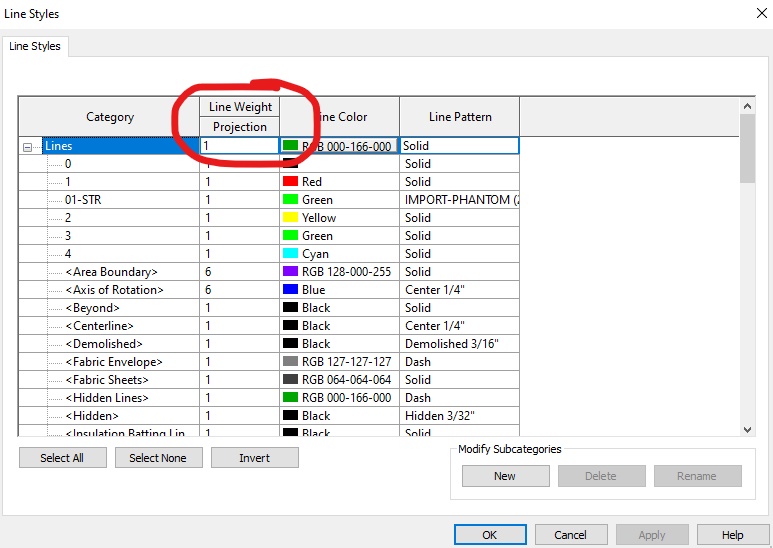Click the Red color swatch for style 1

[290, 181]
